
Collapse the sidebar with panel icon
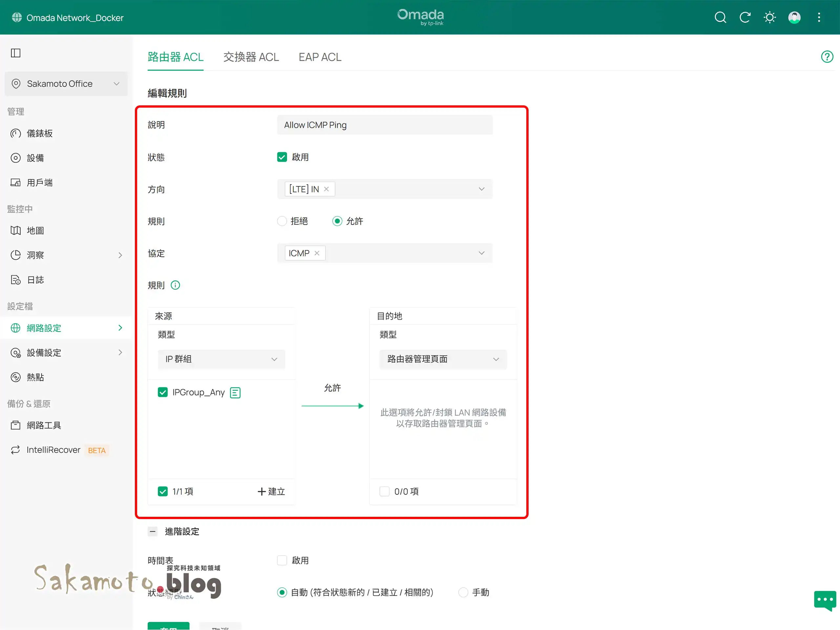15,53
